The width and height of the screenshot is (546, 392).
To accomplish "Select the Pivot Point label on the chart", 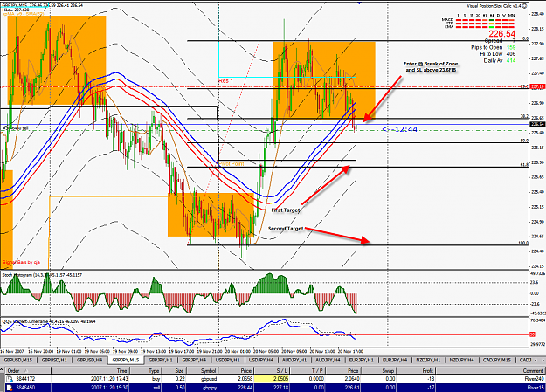I will (x=232, y=163).
